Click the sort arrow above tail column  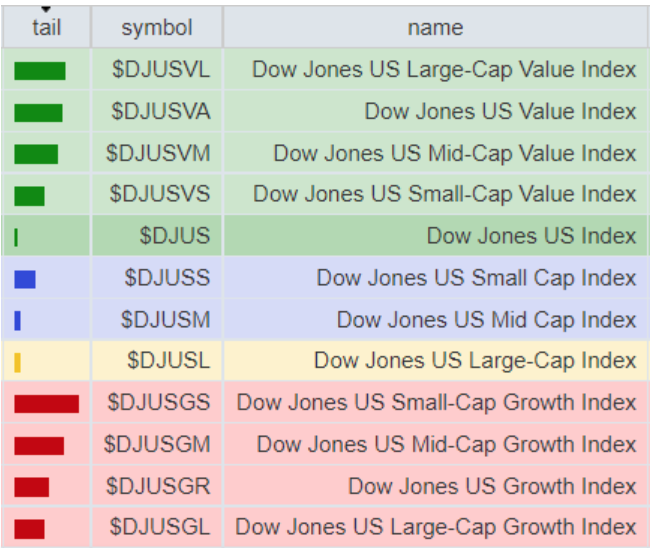click(x=46, y=9)
